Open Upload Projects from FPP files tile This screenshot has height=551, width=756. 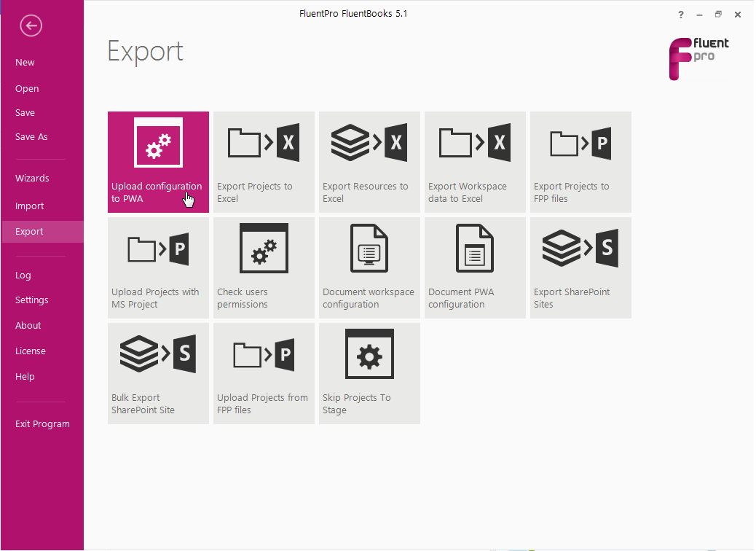(264, 373)
